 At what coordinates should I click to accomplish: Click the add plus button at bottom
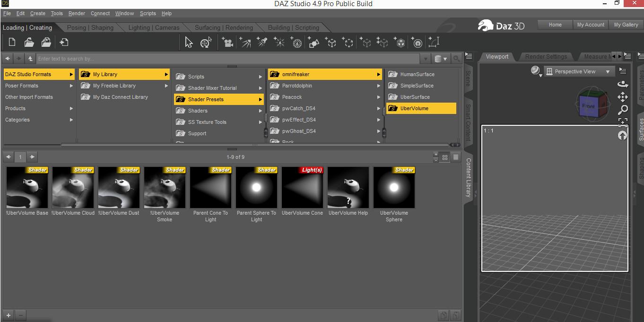pos(9,315)
